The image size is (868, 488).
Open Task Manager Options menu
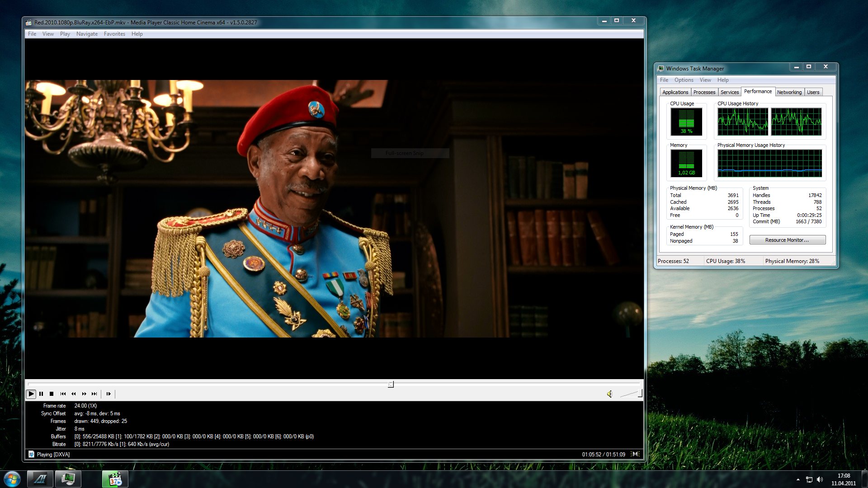[x=684, y=80]
